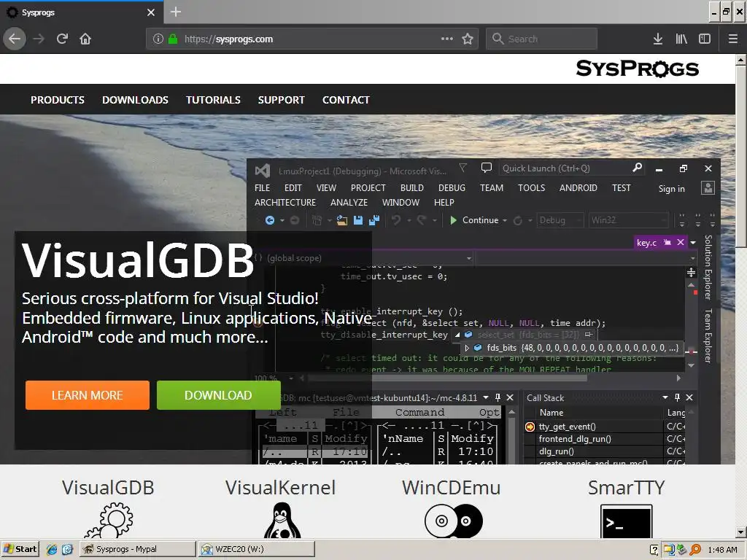Close the Sysprogs tab
Screen dimensions: 747x560
[150, 12]
